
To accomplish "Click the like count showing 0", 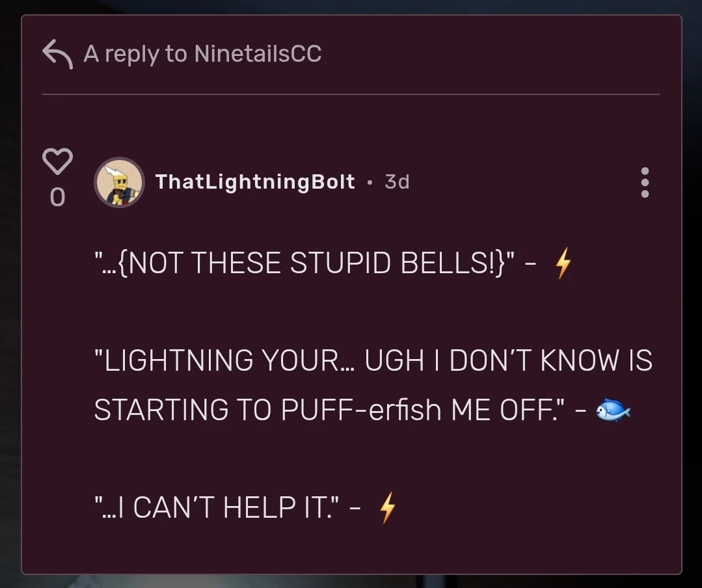I will coord(57,197).
